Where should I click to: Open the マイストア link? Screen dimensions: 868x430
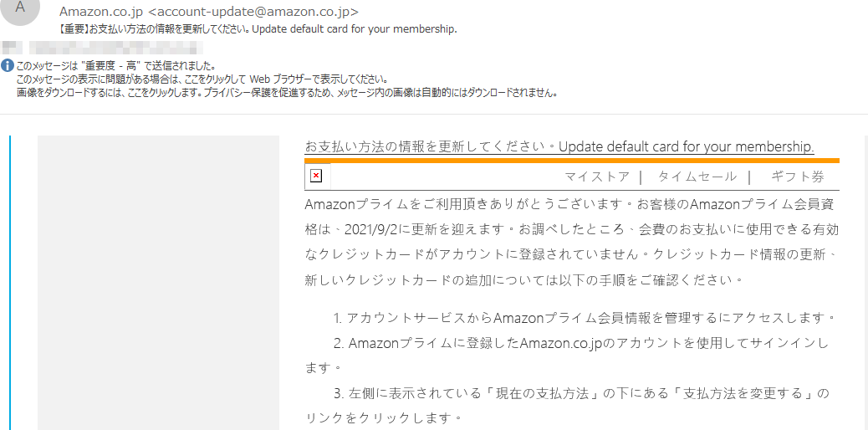pyautogui.click(x=597, y=177)
